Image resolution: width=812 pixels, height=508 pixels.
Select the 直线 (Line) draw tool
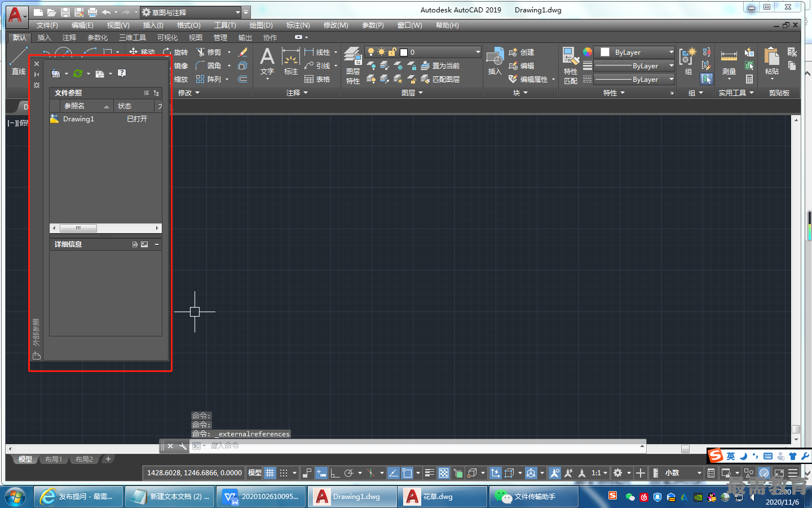(x=19, y=62)
